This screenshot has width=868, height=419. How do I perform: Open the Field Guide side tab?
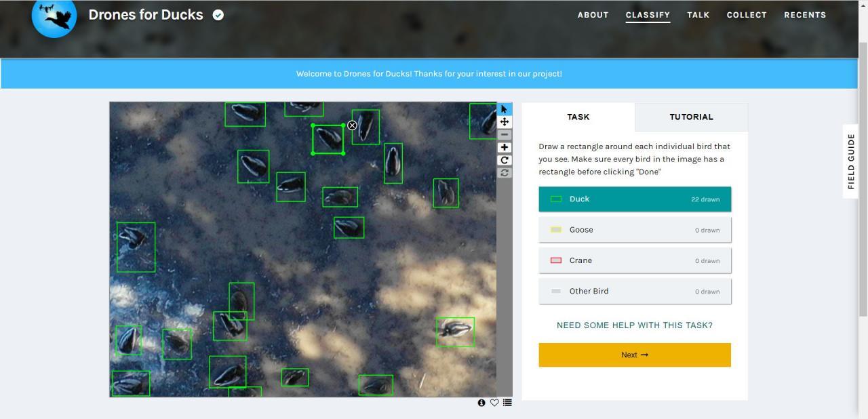[851, 161]
